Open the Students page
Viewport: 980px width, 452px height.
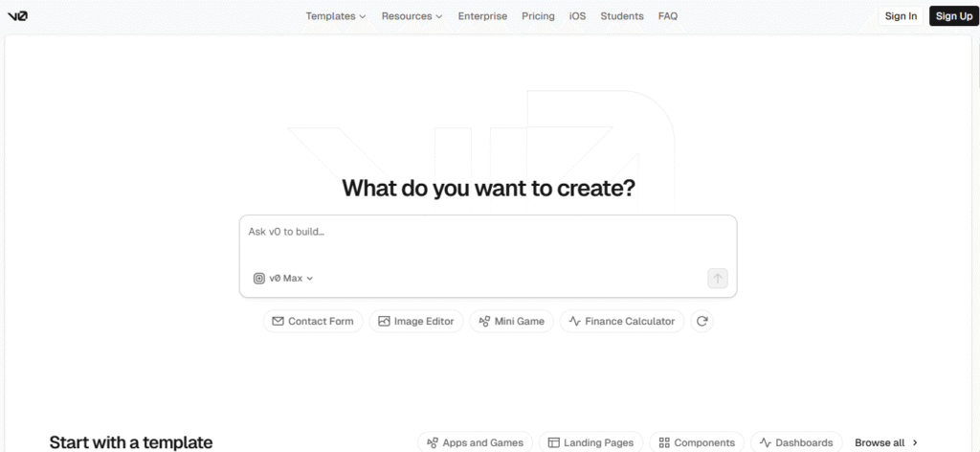pos(622,16)
